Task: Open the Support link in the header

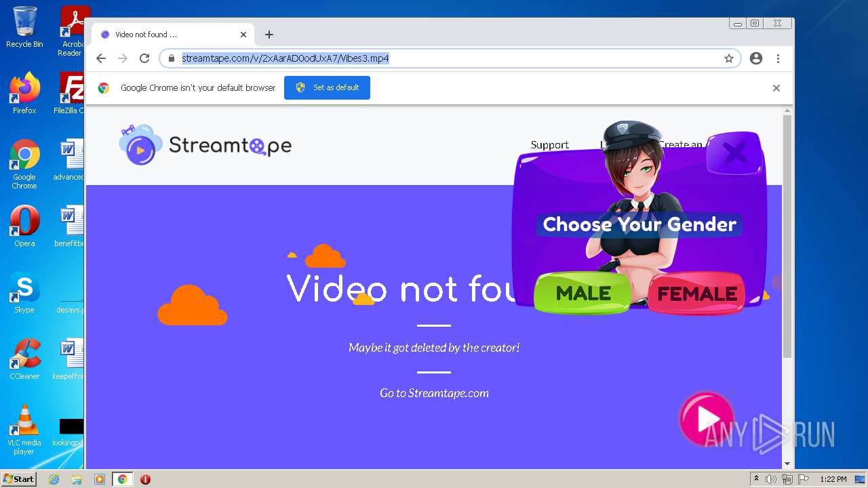Action: [x=549, y=145]
